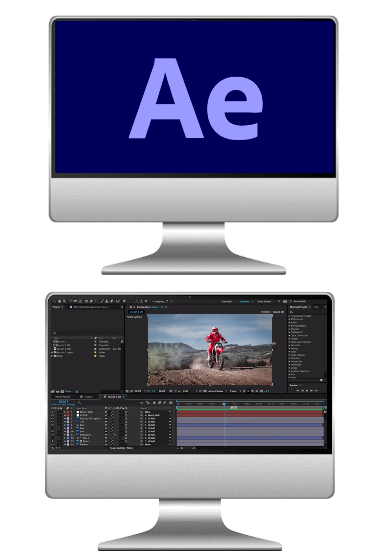Screen dimensions: 392x553
Task: Click the Classic 3D renderer button
Action: [279, 312]
